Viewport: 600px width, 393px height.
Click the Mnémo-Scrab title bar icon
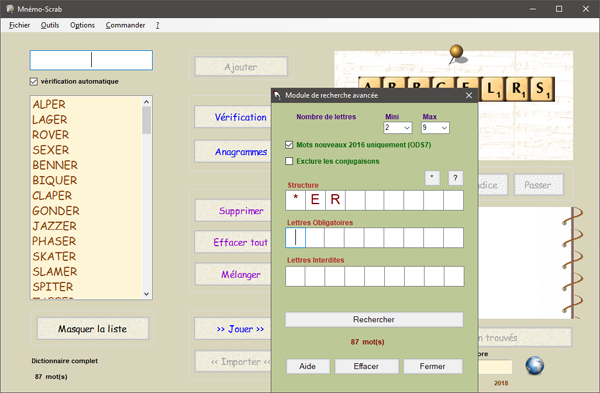point(10,9)
